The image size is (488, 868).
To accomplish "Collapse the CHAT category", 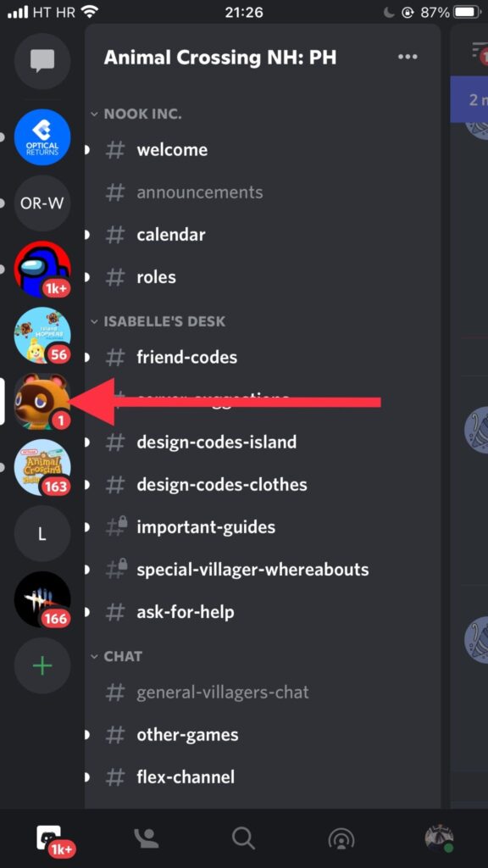I will point(116,657).
